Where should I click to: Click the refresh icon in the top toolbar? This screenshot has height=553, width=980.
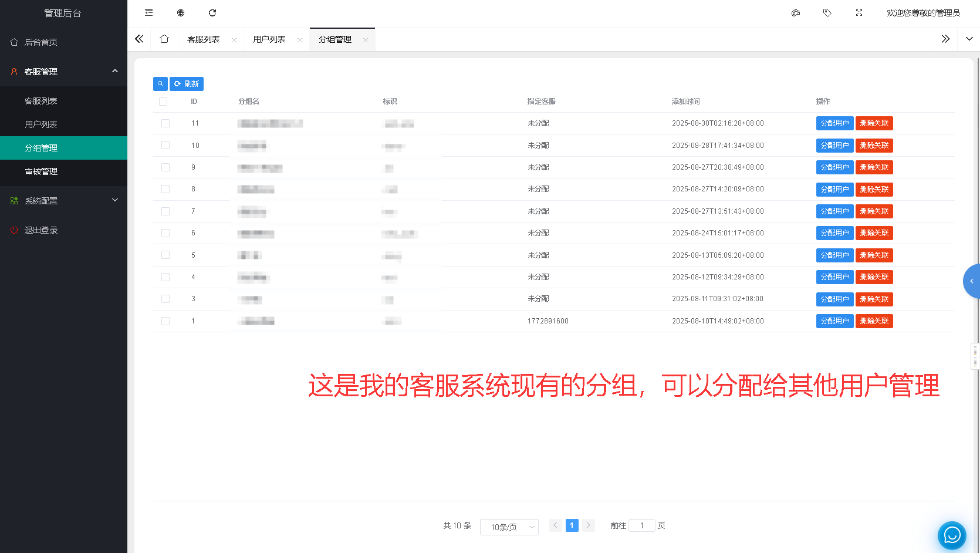[x=212, y=12]
